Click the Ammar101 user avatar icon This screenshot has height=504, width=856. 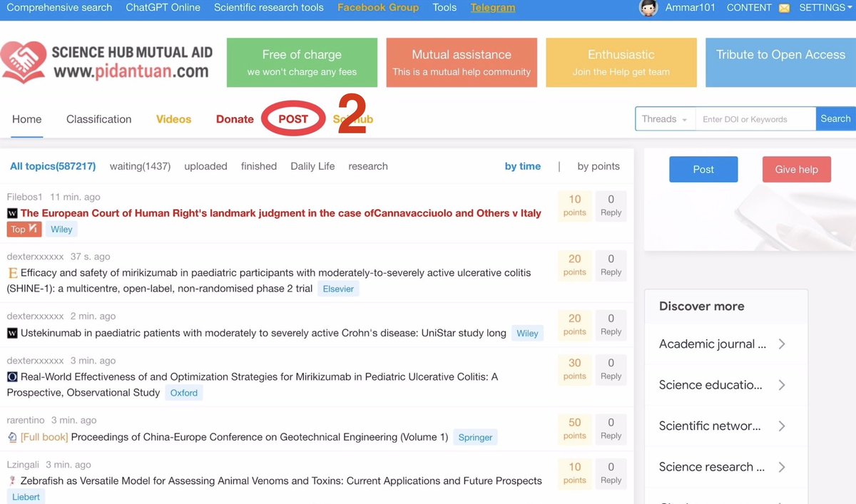pos(648,8)
